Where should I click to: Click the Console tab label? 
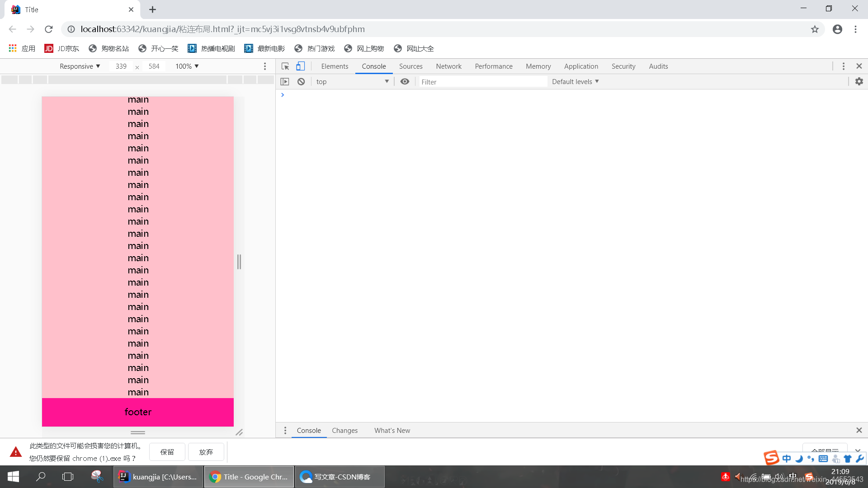(374, 66)
